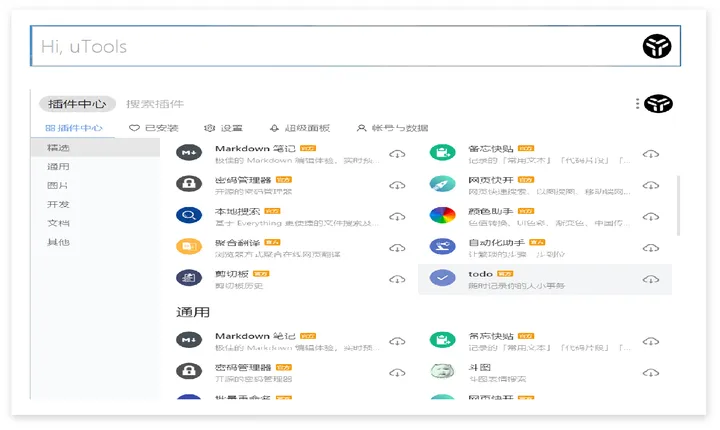
Task: Click the color wheel 颜色助手 icon
Action: pyautogui.click(x=442, y=215)
